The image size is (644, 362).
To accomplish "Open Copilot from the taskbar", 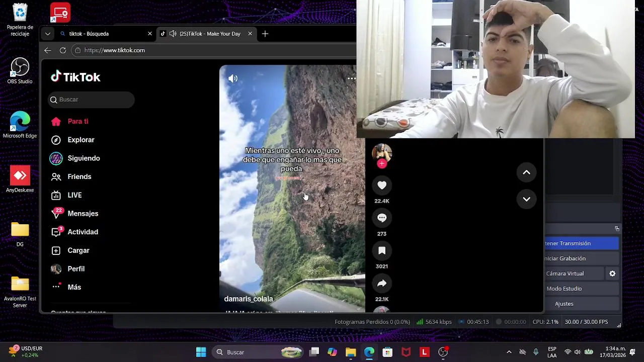I will coord(333,352).
